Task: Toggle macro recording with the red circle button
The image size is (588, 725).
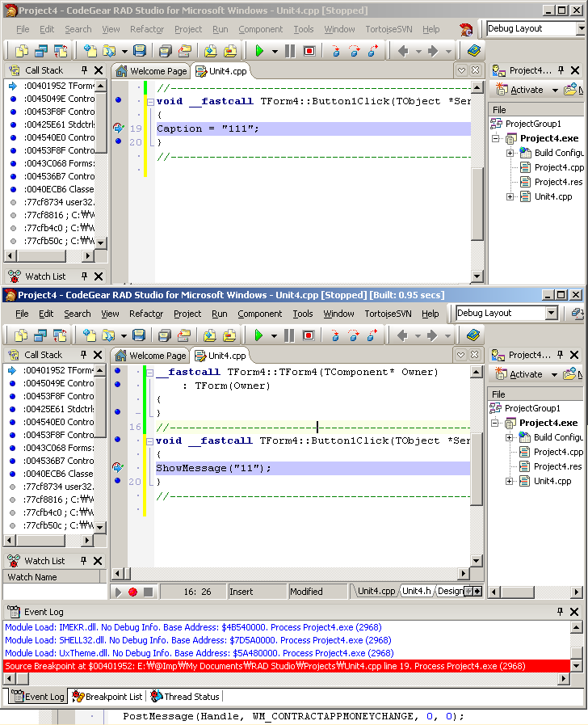Action: (132, 592)
